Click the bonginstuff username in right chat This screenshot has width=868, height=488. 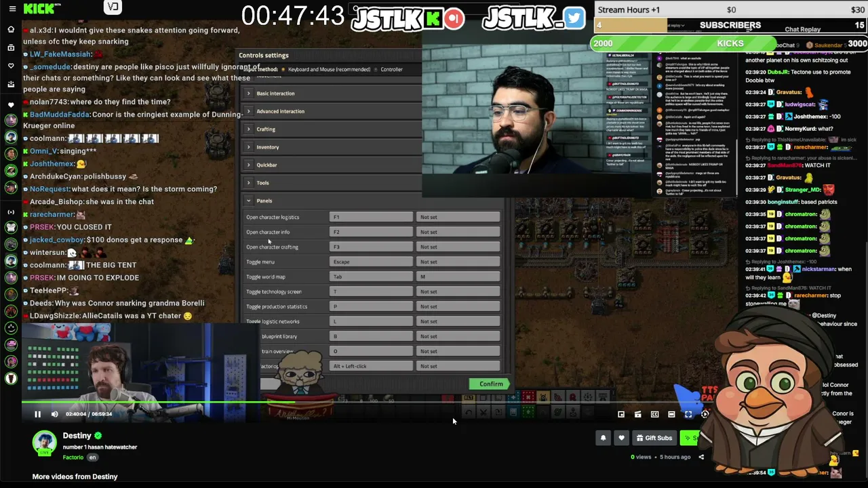(784, 202)
